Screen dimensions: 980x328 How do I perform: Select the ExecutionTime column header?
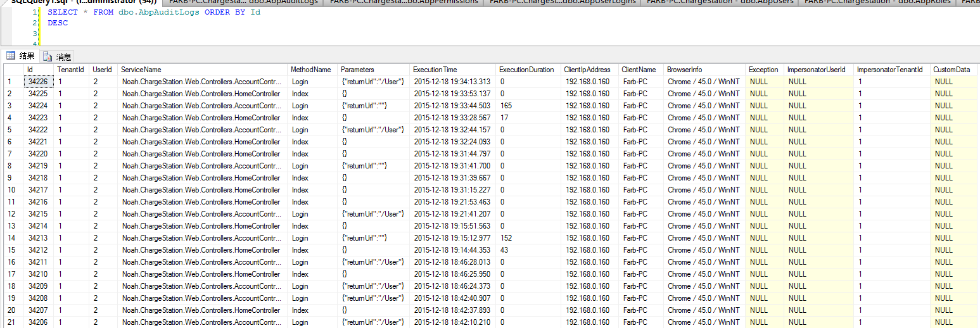click(453, 70)
